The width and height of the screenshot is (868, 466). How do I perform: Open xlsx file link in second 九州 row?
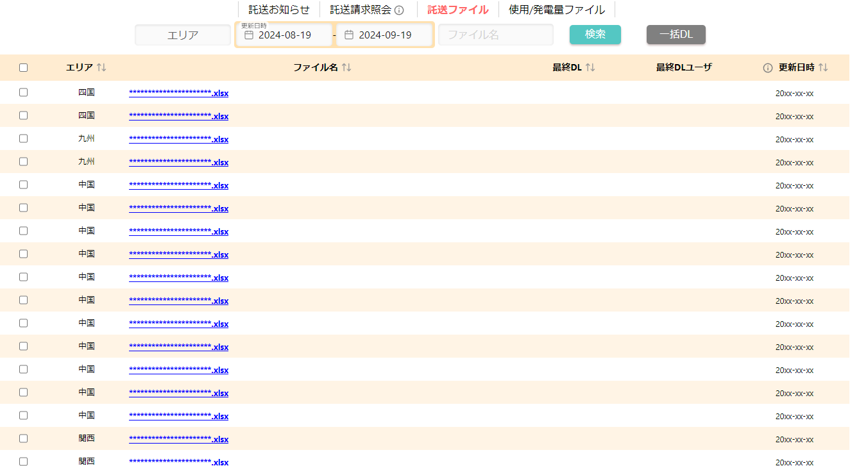pyautogui.click(x=178, y=162)
